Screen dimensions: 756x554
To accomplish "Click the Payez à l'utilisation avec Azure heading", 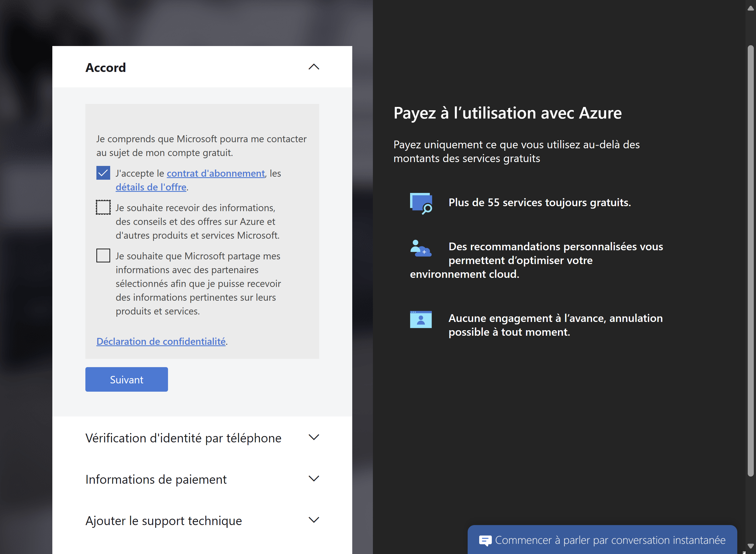I will pyautogui.click(x=507, y=113).
